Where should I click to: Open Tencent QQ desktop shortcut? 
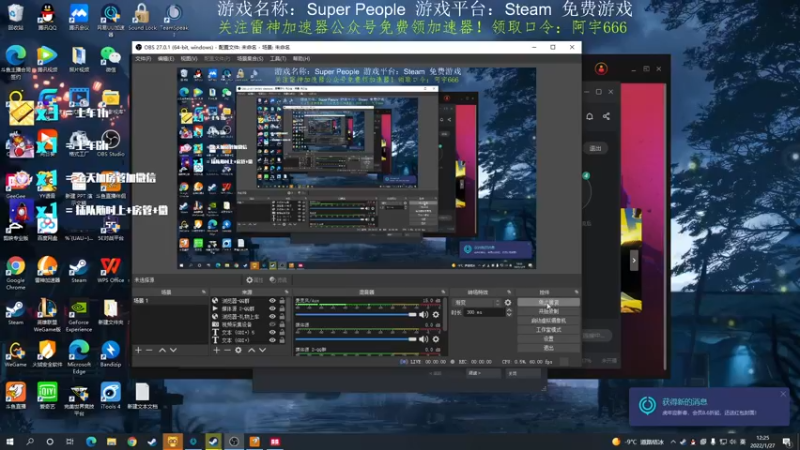click(x=47, y=17)
